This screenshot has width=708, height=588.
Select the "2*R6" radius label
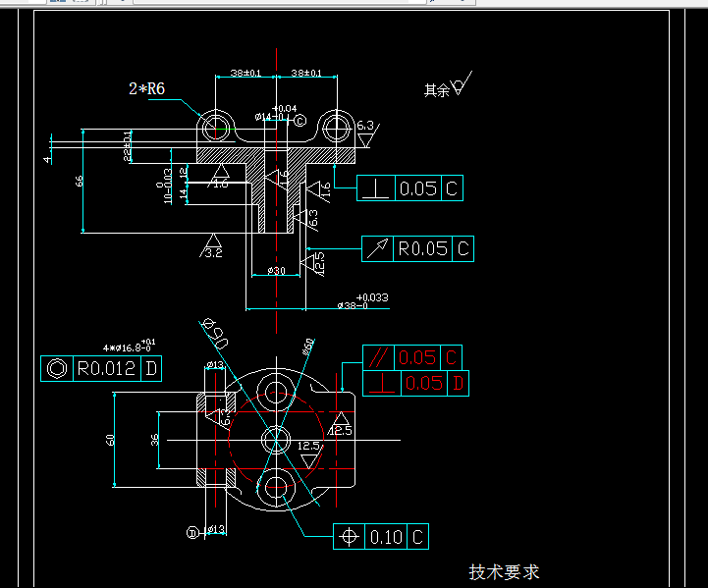pos(146,88)
